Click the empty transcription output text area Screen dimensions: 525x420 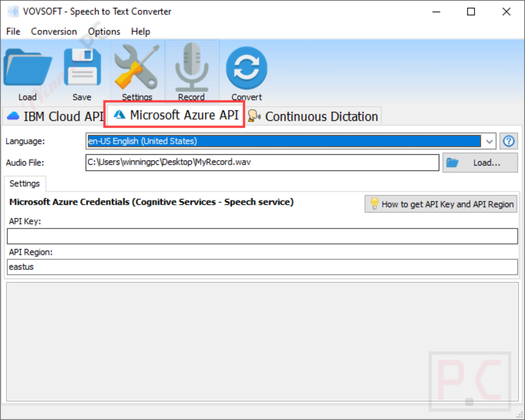[x=262, y=342]
